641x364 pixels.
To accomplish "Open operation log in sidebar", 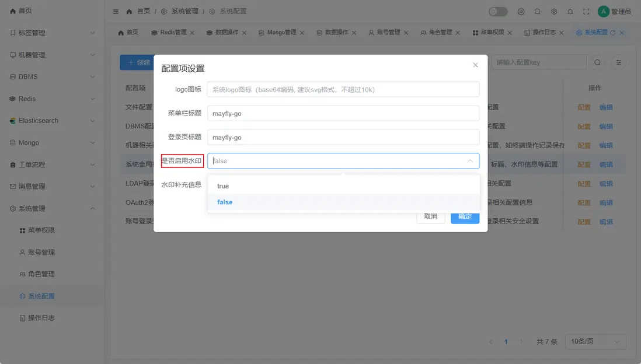I will (x=52, y=318).
